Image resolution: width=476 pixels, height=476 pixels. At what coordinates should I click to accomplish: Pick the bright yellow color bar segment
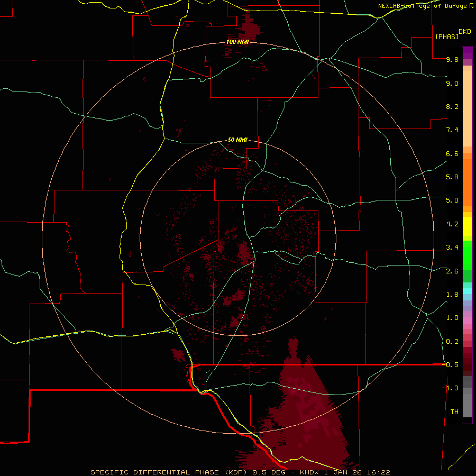(467, 226)
